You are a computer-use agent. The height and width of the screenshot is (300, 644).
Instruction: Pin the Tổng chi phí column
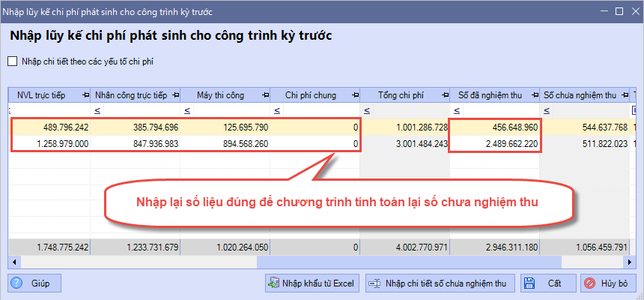pyautogui.click(x=444, y=95)
